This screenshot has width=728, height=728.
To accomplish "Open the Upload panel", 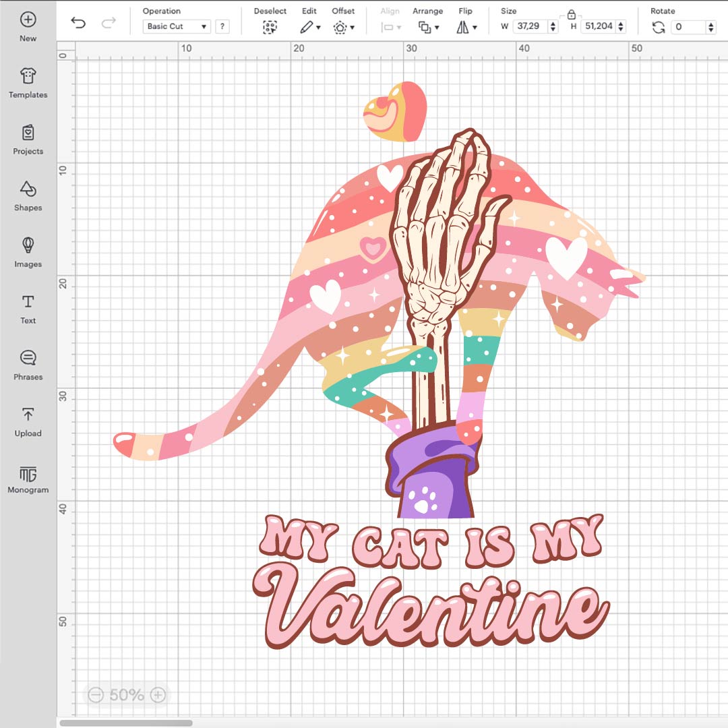I will point(28,421).
